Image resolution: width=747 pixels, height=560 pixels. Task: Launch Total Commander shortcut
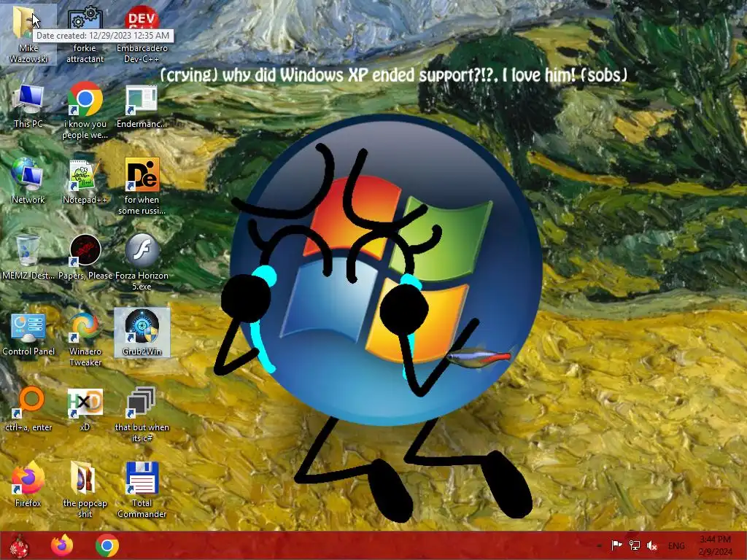[x=142, y=489]
